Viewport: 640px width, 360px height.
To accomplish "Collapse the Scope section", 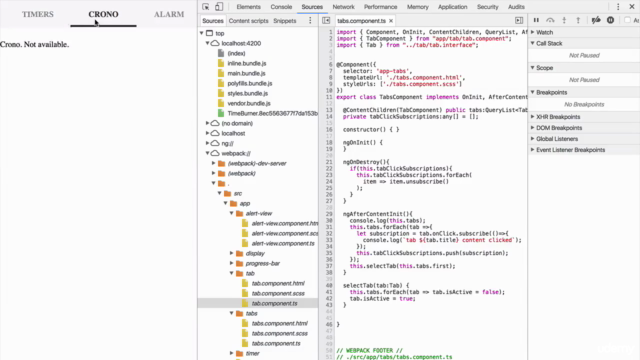I will point(532,67).
